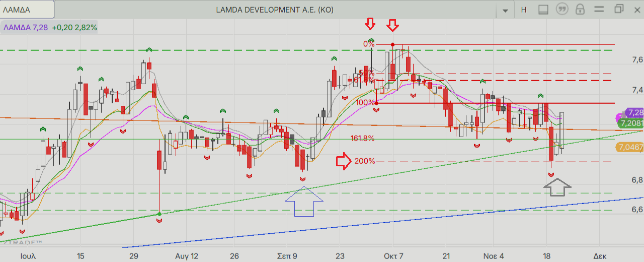The image size is (644, 262).
Task: Click the Οκτ 7 date axis label
Action: [393, 256]
